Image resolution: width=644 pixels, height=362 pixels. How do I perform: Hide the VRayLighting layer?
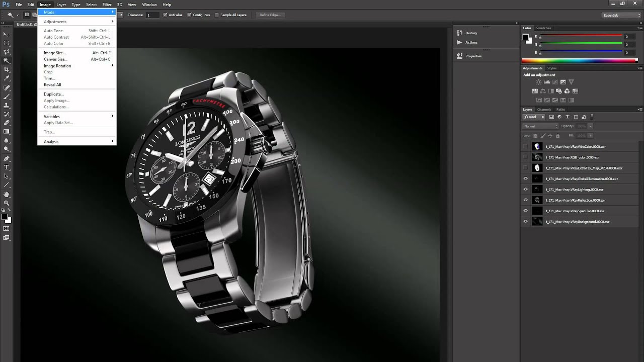click(526, 190)
